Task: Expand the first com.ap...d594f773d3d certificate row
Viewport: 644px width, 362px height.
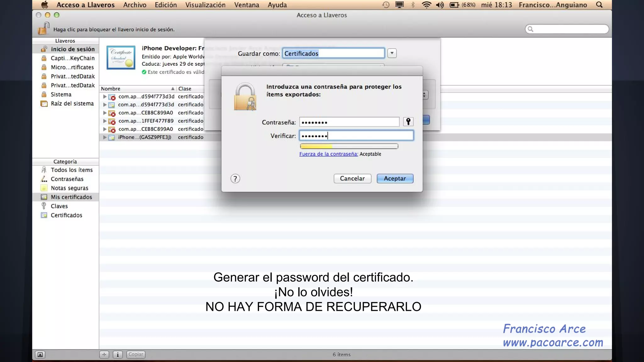Action: [x=105, y=96]
